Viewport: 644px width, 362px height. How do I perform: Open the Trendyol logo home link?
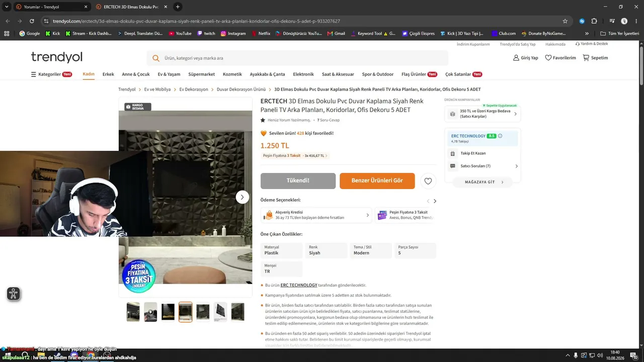[x=56, y=57]
